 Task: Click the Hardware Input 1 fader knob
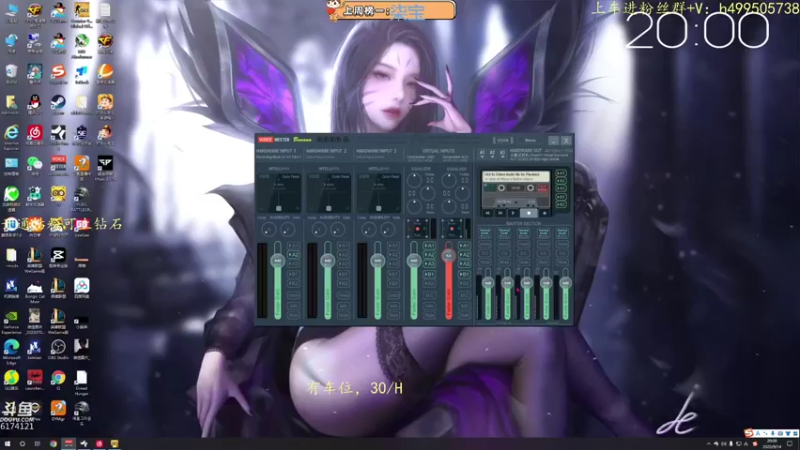click(278, 261)
